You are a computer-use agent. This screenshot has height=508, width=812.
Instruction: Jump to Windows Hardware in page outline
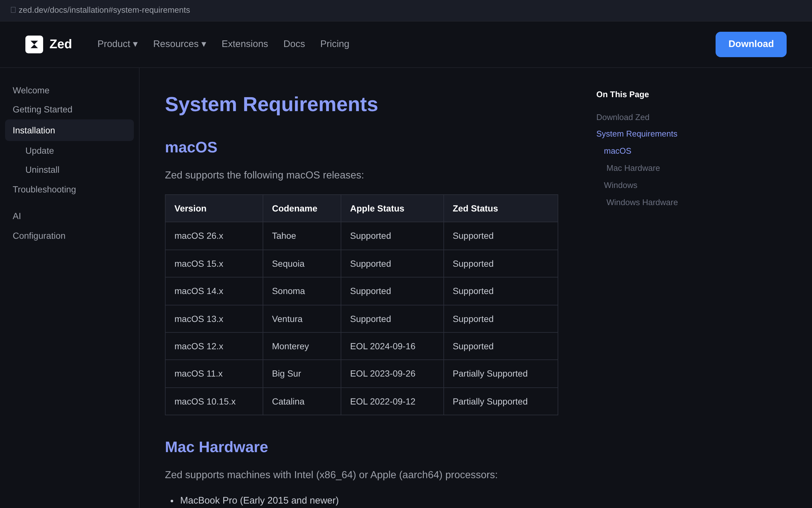tap(642, 202)
